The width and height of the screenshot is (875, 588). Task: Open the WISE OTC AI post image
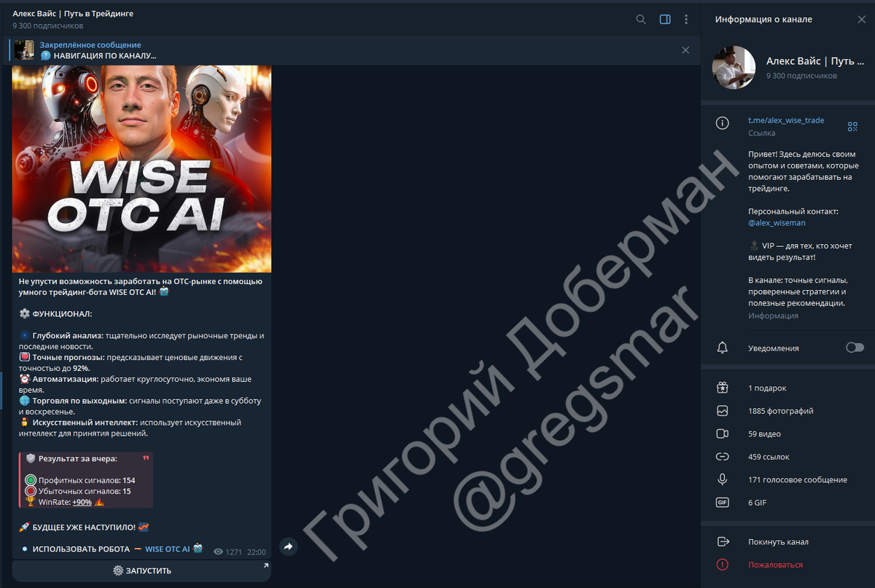click(141, 169)
